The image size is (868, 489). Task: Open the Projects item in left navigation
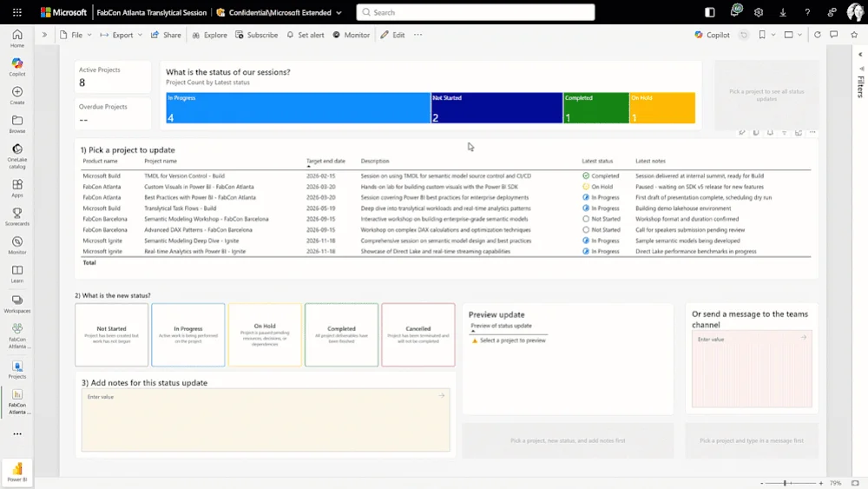(17, 370)
